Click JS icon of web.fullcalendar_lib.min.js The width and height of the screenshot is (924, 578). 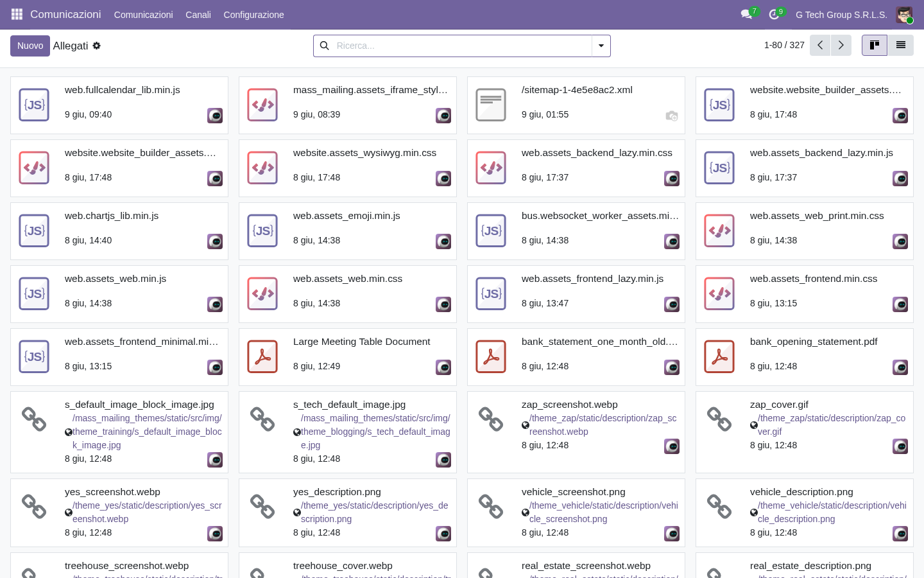tap(34, 105)
